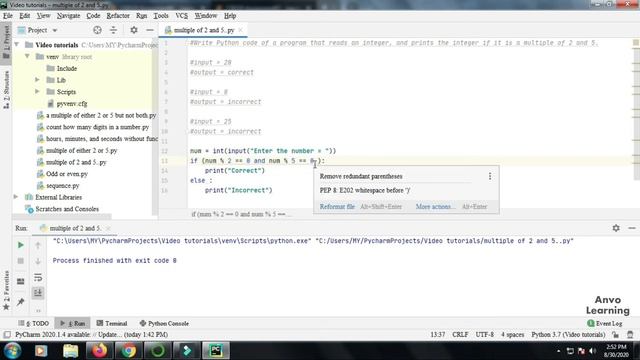Click Update link in status bar
The height and width of the screenshot is (360, 640).
pos(111,335)
